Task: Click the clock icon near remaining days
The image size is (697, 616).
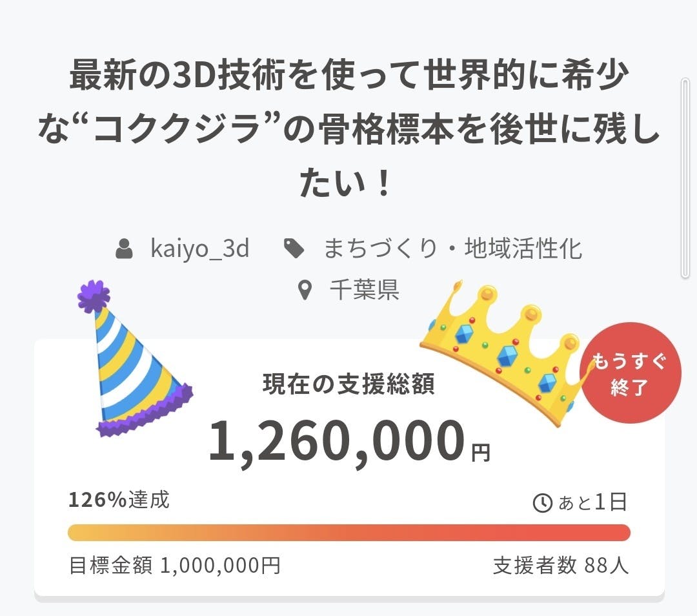Action: pyautogui.click(x=543, y=502)
